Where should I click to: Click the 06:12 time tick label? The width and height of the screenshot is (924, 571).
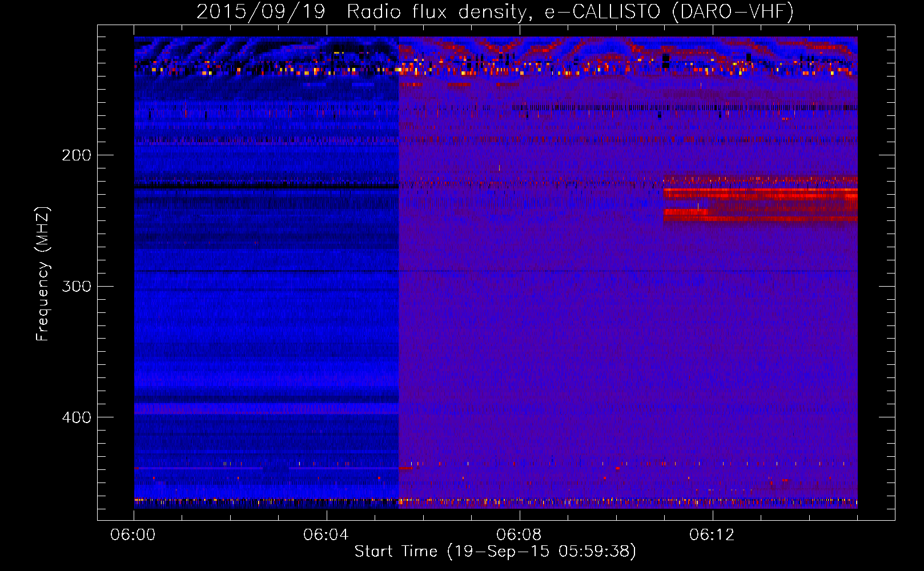point(712,535)
